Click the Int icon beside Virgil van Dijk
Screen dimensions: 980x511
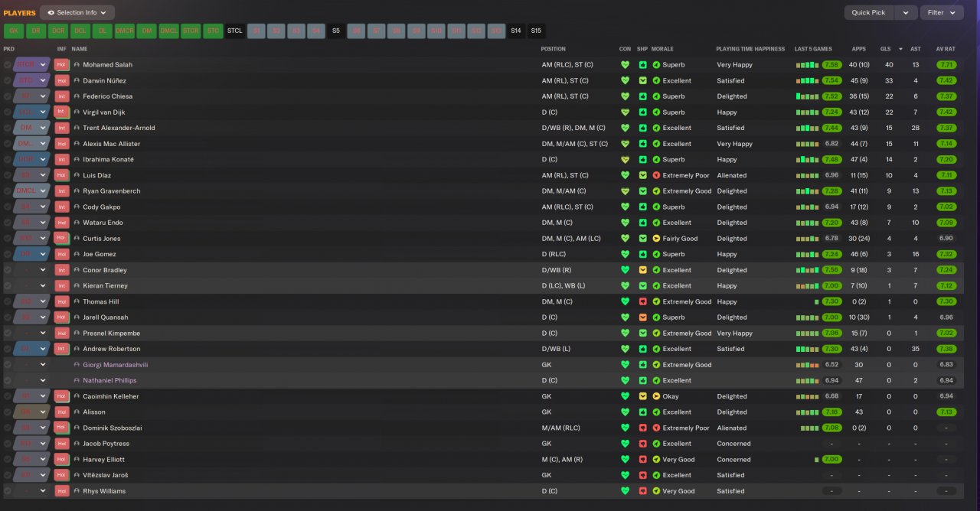tap(62, 112)
